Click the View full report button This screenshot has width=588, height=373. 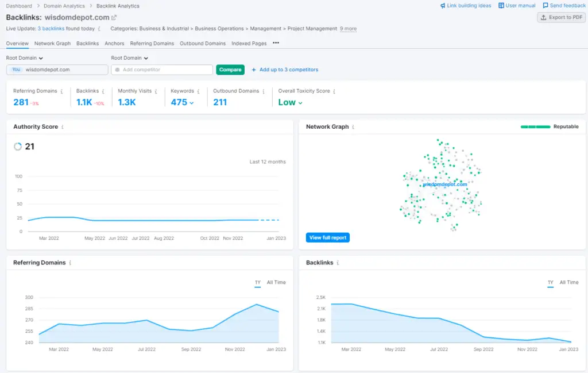tap(328, 237)
